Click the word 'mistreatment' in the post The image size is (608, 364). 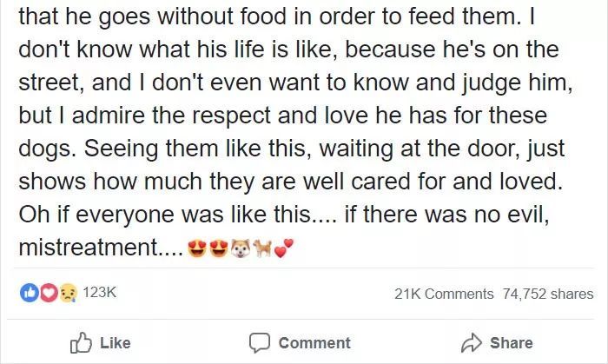tap(89, 247)
